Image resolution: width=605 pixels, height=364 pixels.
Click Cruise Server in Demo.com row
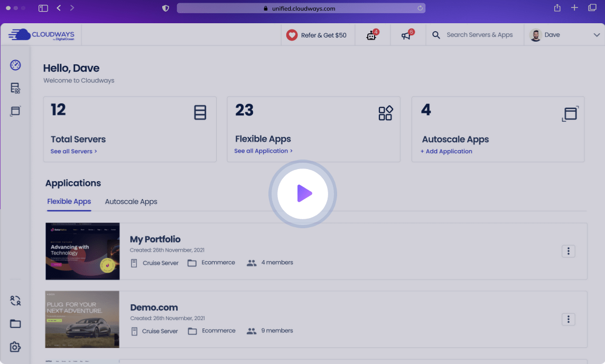point(160,331)
